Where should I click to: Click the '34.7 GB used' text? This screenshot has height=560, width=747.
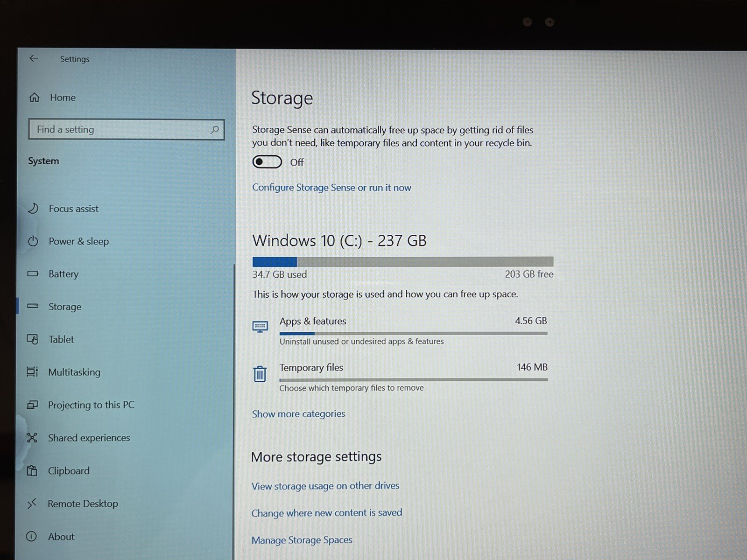coord(280,274)
